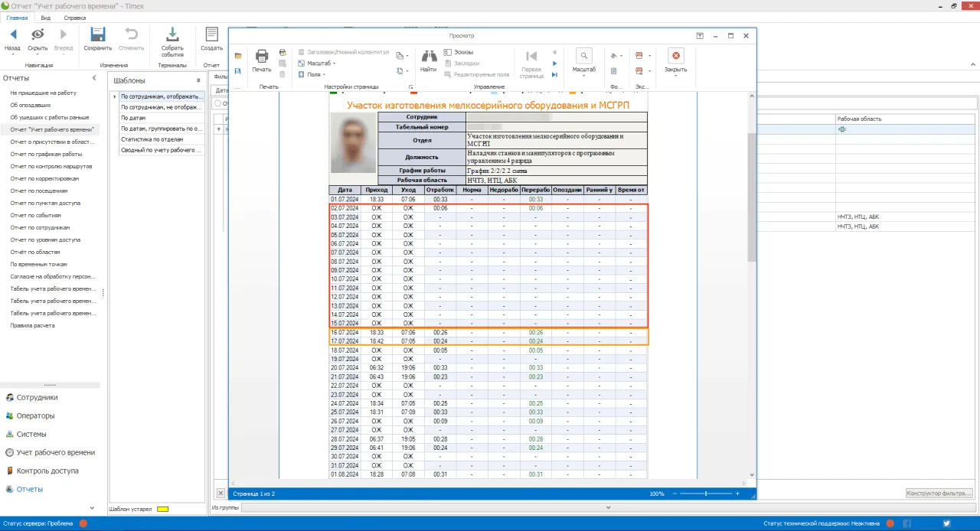The width and height of the screenshot is (980, 531).
Task: Select the radio button in filter panel
Action: click(217, 103)
